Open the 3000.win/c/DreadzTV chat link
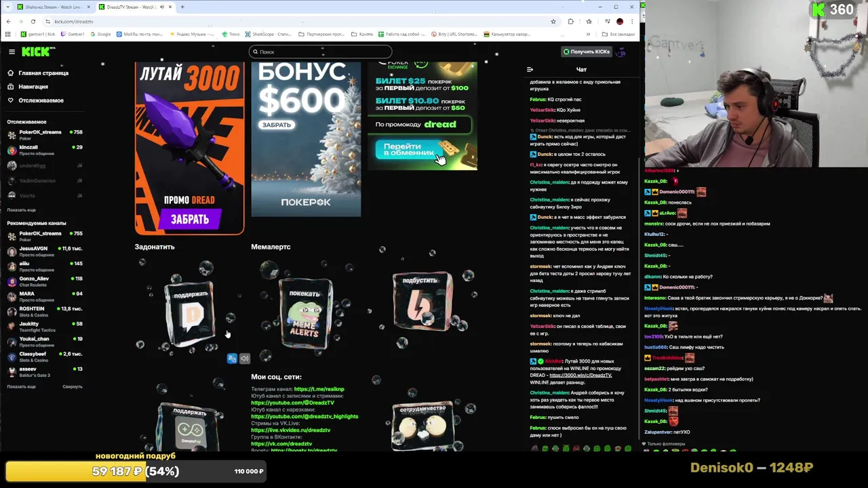Image resolution: width=868 pixels, height=488 pixels. [x=580, y=375]
